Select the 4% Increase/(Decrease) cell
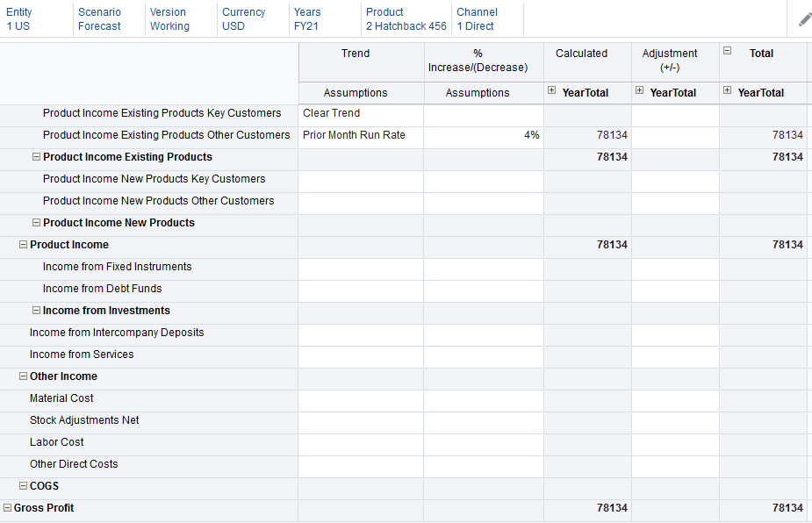The width and height of the screenshot is (812, 523). click(x=483, y=136)
